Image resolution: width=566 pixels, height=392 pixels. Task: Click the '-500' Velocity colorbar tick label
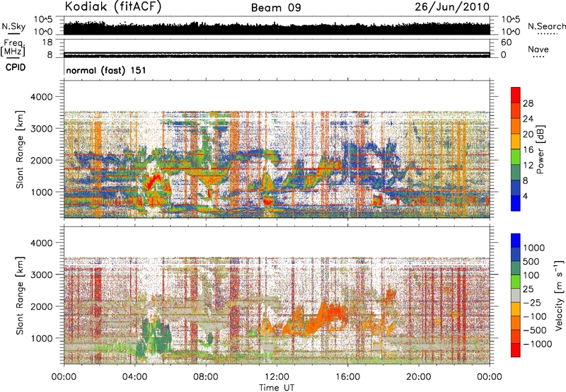click(535, 330)
